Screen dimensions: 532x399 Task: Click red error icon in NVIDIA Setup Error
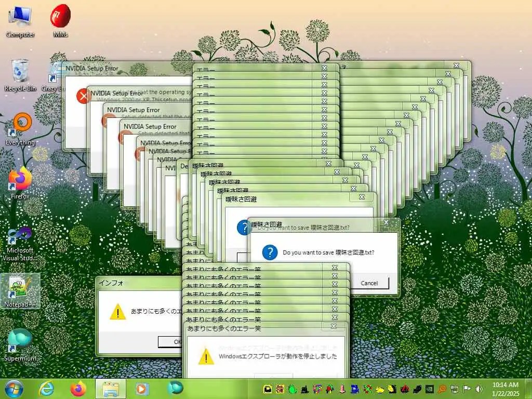tap(83, 96)
